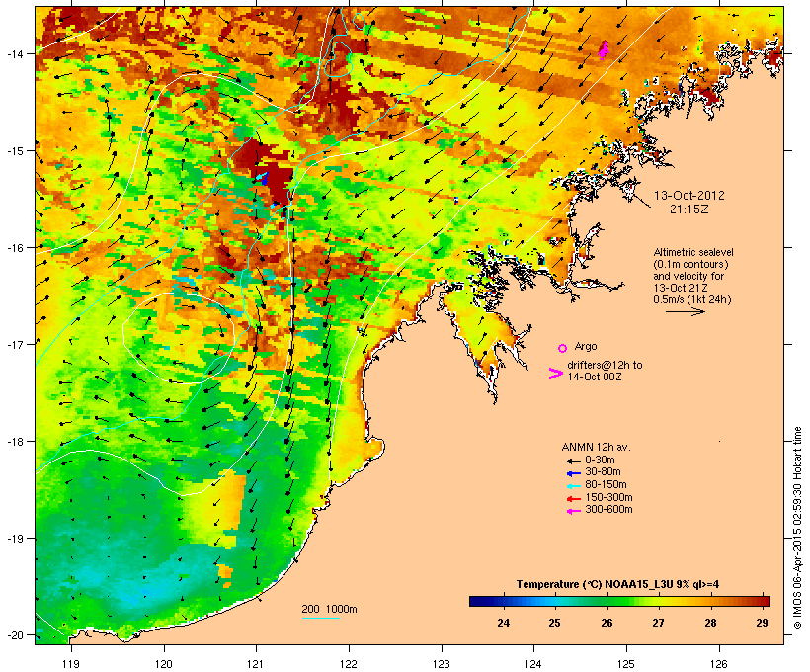Click the 'ANMN 12h av.' heading
The image size is (810, 672).
[596, 447]
